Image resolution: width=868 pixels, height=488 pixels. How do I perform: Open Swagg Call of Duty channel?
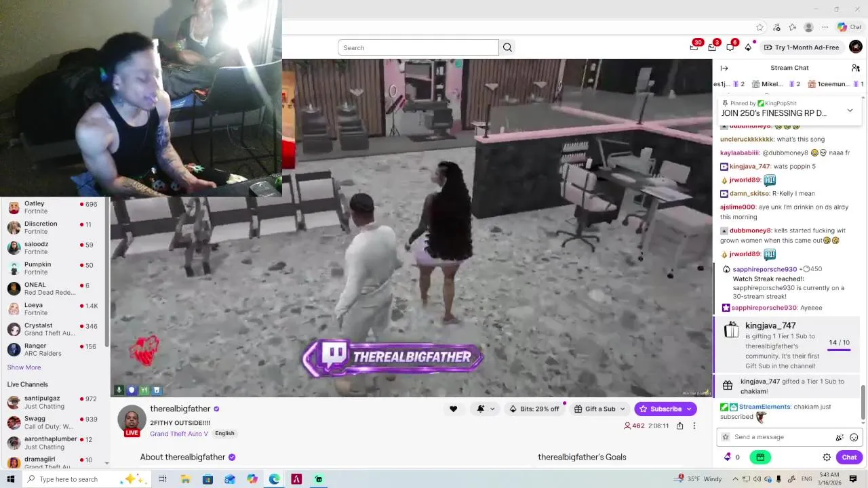pos(54,422)
